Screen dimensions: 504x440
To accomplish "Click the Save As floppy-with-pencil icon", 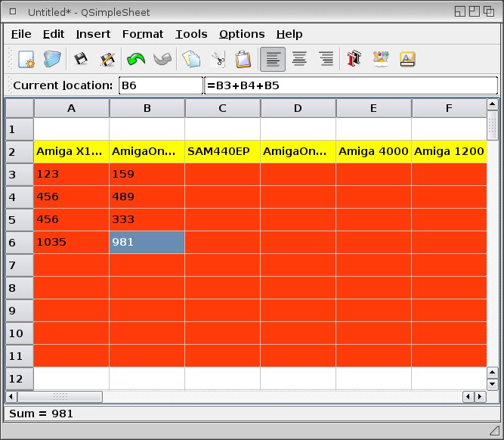I will [x=107, y=59].
